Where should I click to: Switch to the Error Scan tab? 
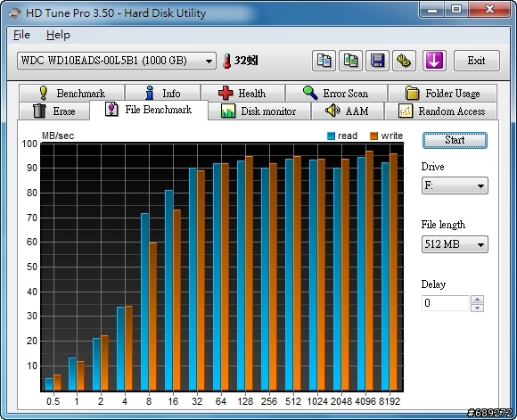(336, 94)
